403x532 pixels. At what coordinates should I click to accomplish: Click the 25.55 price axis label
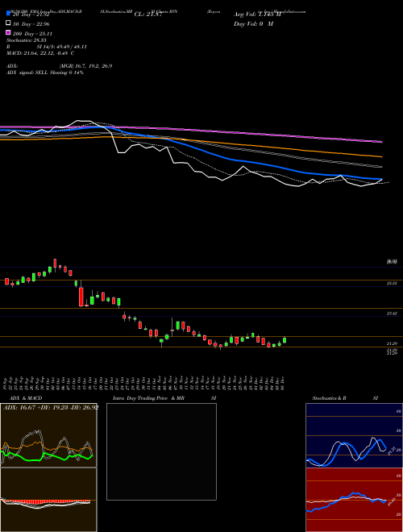pos(392,283)
